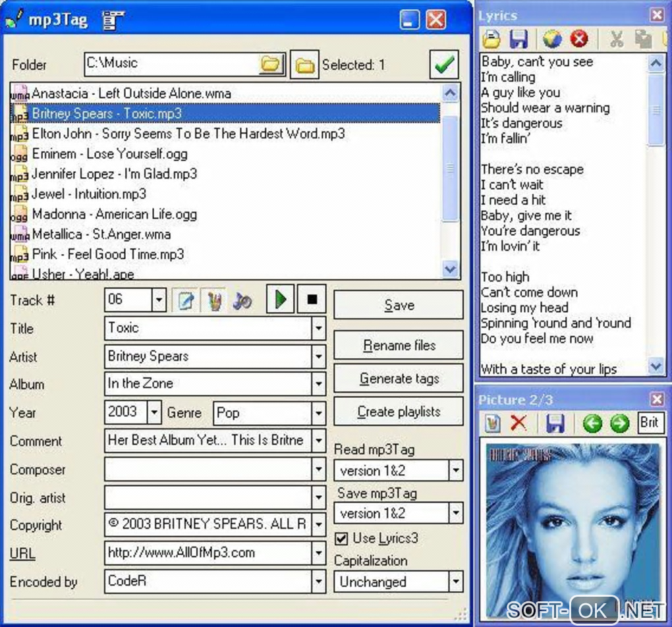This screenshot has width=672, height=627.
Task: Expand the Track # dropdown
Action: pos(159,300)
